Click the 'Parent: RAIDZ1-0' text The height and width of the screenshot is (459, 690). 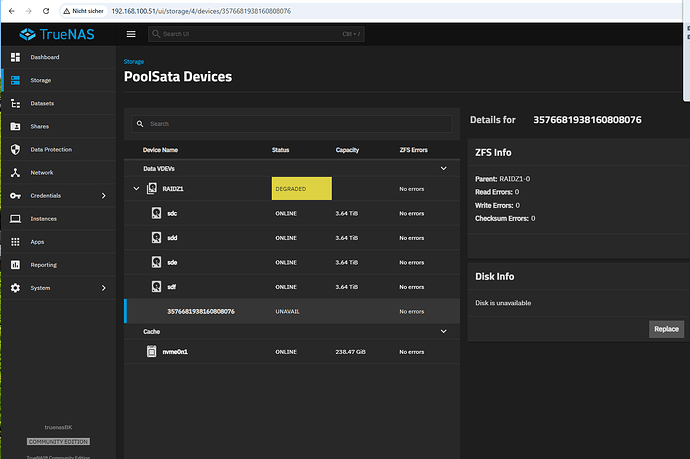503,179
